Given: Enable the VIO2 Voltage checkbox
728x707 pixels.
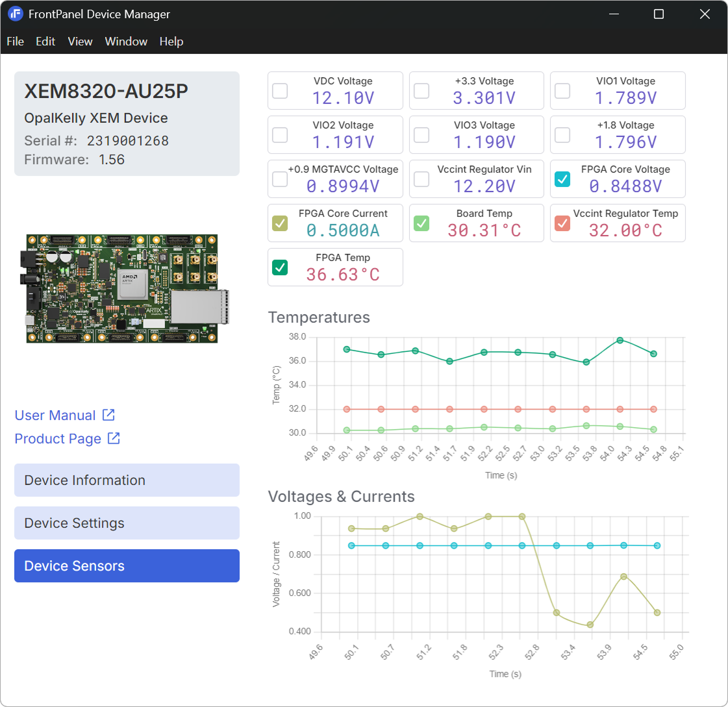Looking at the screenshot, I should [x=280, y=135].
